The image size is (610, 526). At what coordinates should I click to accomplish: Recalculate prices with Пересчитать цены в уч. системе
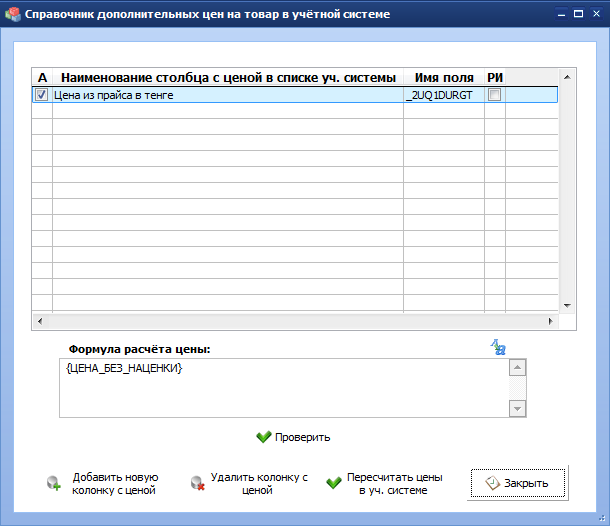tap(384, 483)
